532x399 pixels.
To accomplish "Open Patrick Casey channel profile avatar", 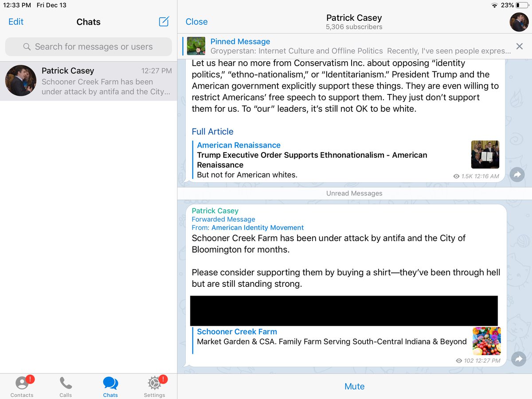I will point(519,22).
